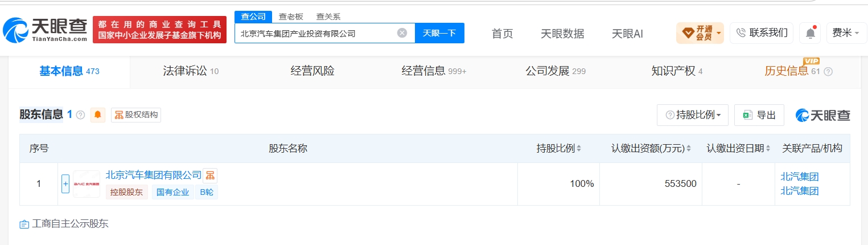
Task: Open the TianYanCha logo homepage
Action: 46,30
